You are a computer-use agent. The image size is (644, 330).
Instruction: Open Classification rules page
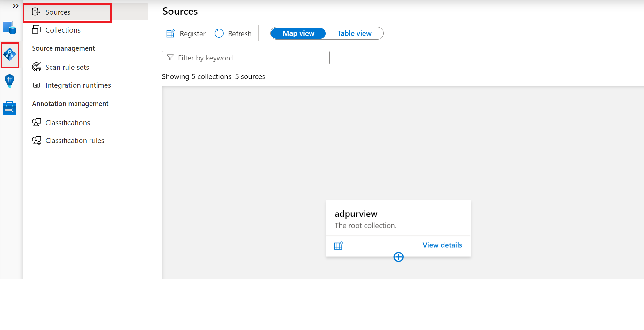[x=75, y=141]
